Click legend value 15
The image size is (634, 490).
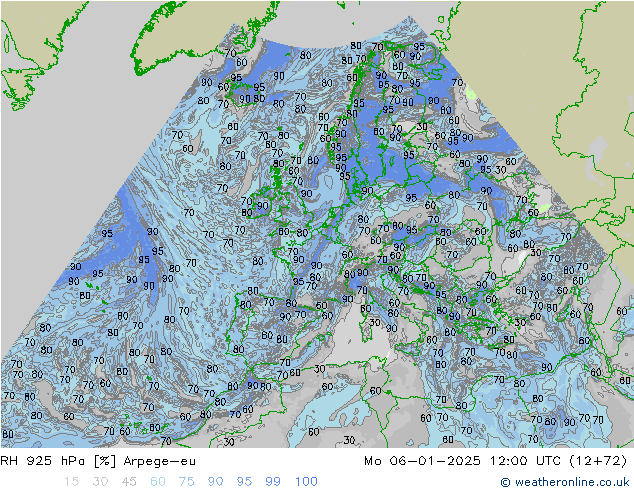coord(72,482)
